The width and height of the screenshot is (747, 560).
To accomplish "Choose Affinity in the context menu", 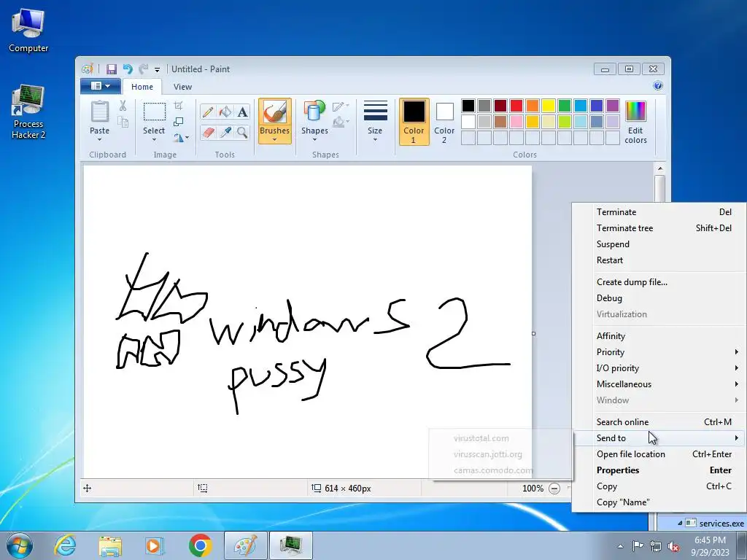I will [x=659, y=336].
